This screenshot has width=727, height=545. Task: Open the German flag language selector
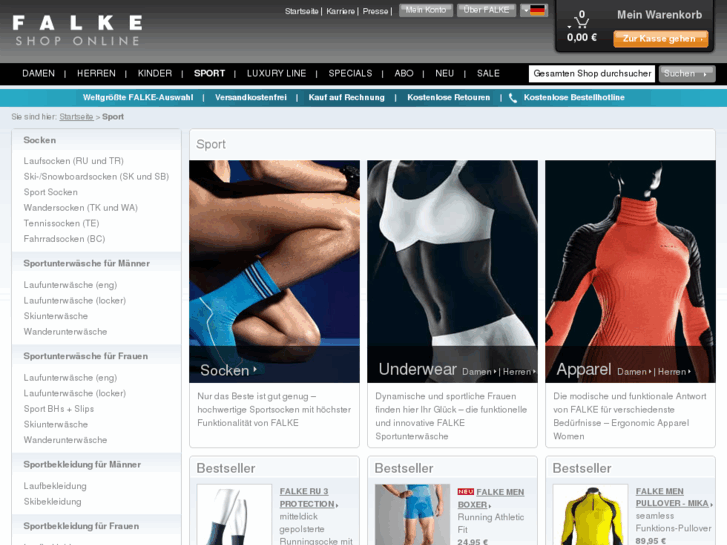click(x=534, y=10)
